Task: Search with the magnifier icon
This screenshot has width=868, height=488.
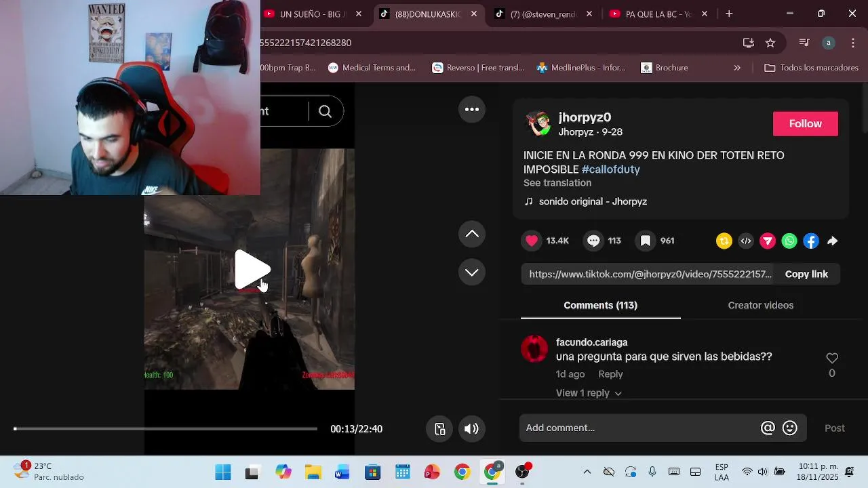Action: point(325,111)
